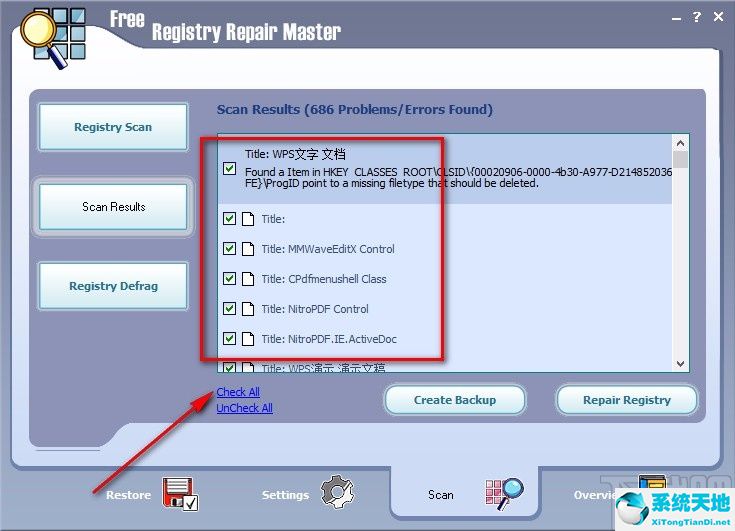Click the Check All link
735x531 pixels.
click(x=238, y=392)
